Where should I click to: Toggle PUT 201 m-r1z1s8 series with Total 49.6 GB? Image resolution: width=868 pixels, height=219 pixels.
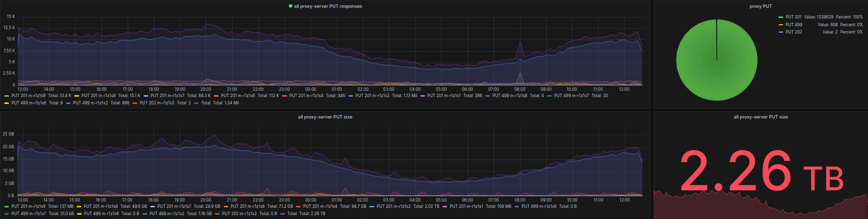pyautogui.click(x=101, y=206)
